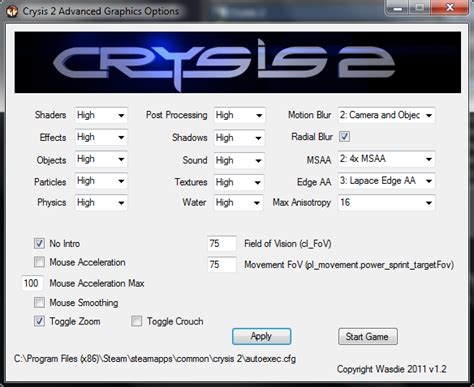Click the Movement FoV label text
474x387 pixels.
click(x=349, y=265)
